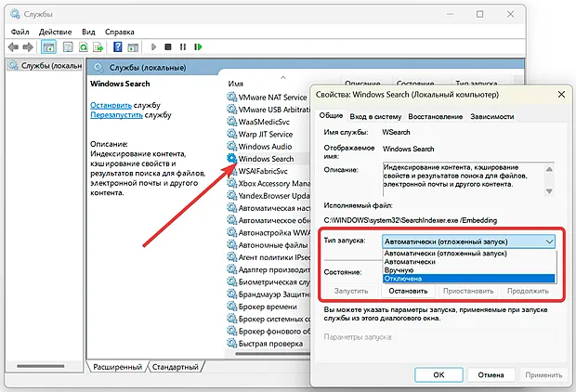
Task: Click the Имя column header
Action: (x=235, y=84)
